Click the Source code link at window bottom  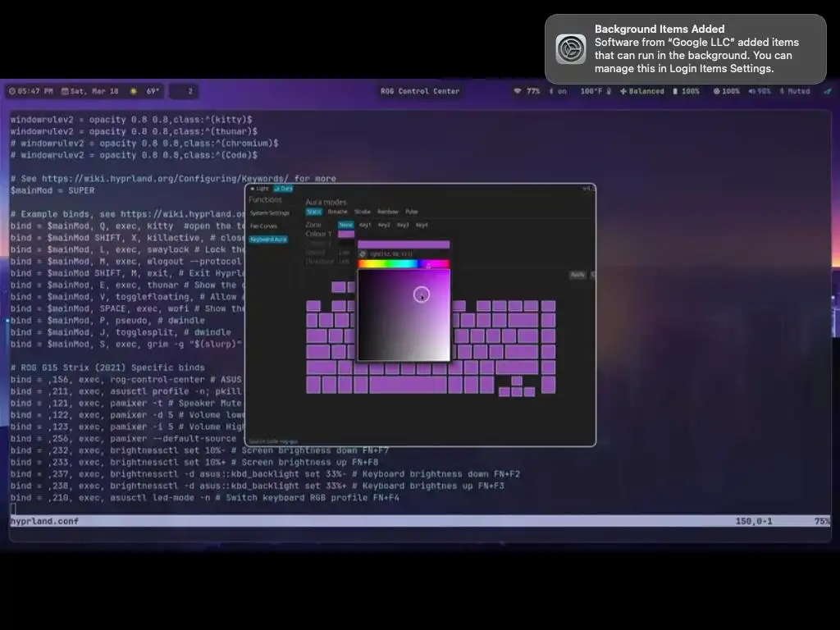(x=273, y=441)
